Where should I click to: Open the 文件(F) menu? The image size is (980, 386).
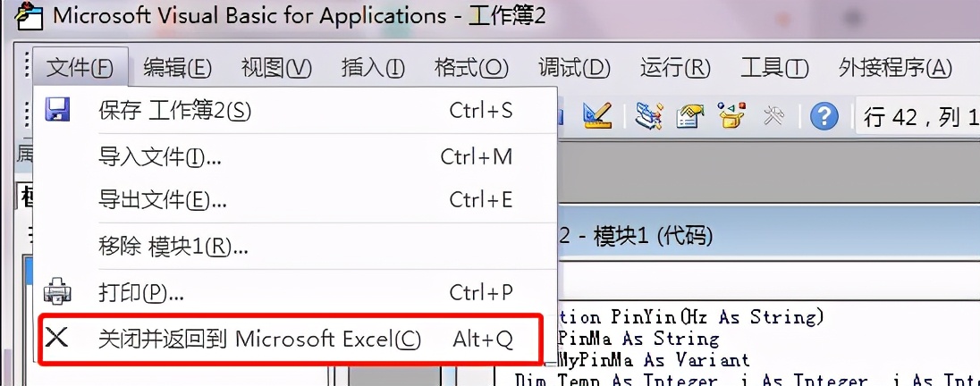(80, 67)
